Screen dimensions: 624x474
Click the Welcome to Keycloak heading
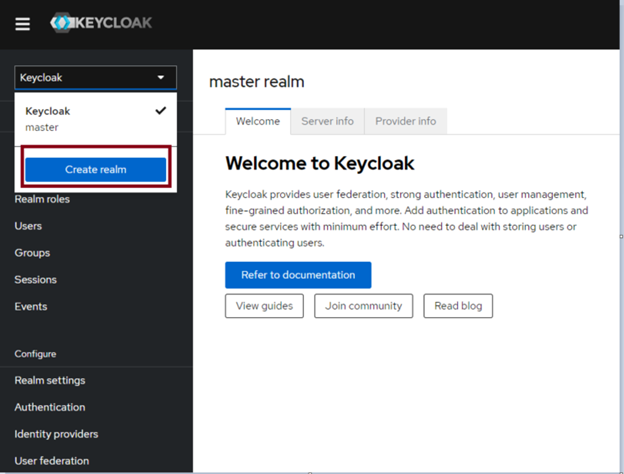tap(320, 164)
